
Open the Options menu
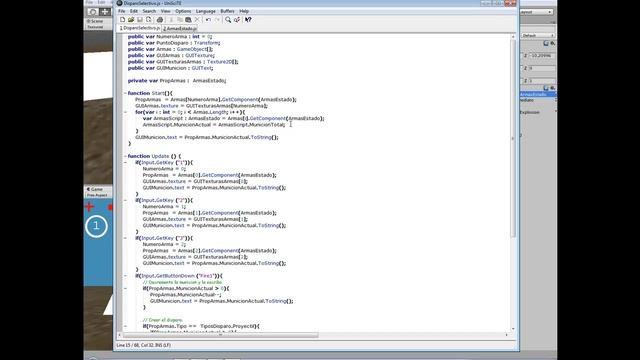(183, 11)
